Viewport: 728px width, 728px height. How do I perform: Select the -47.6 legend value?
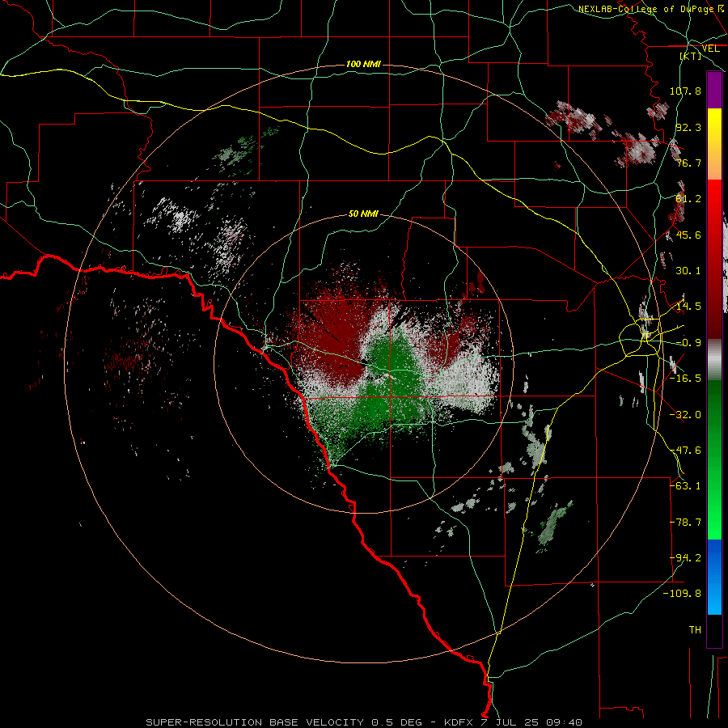685,451
